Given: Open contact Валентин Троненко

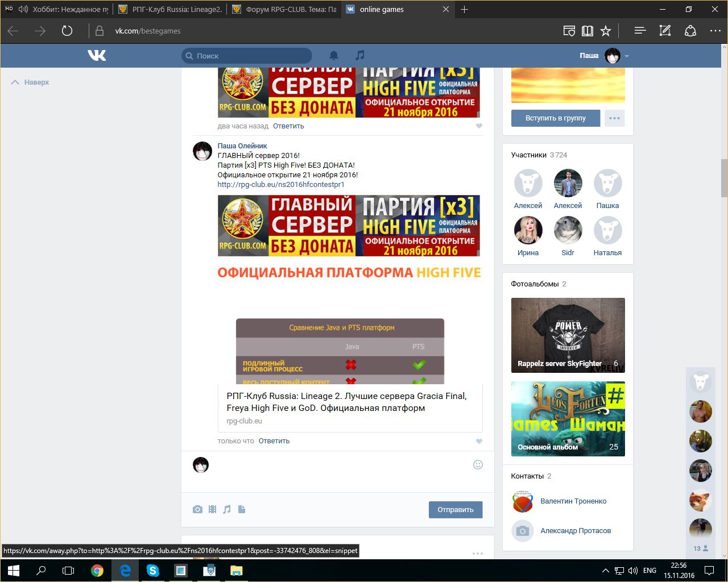Looking at the screenshot, I should click(x=573, y=501).
